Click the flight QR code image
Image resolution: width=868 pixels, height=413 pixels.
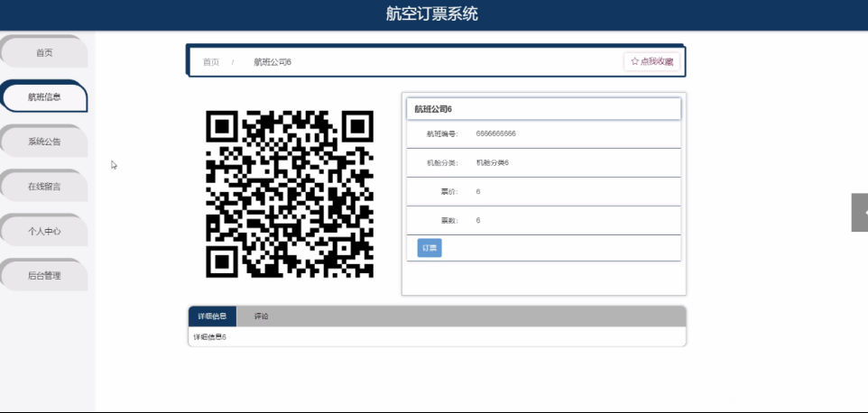pos(290,194)
